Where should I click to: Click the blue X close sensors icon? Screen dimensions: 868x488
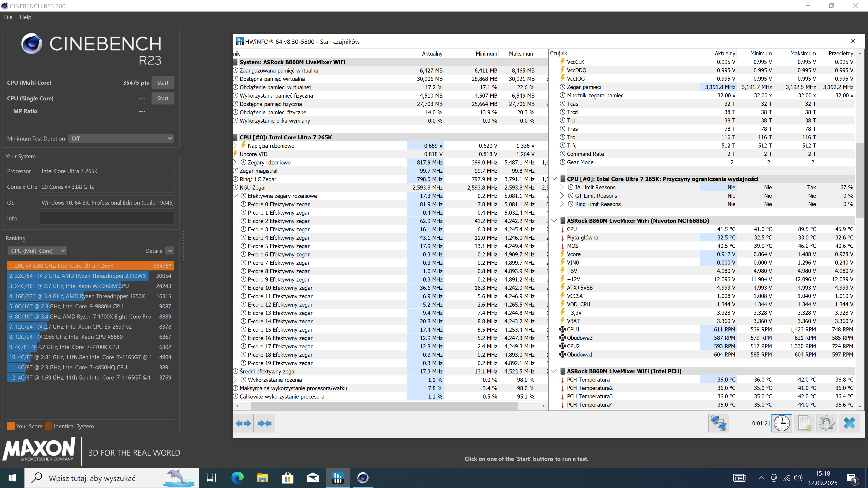[x=849, y=423]
